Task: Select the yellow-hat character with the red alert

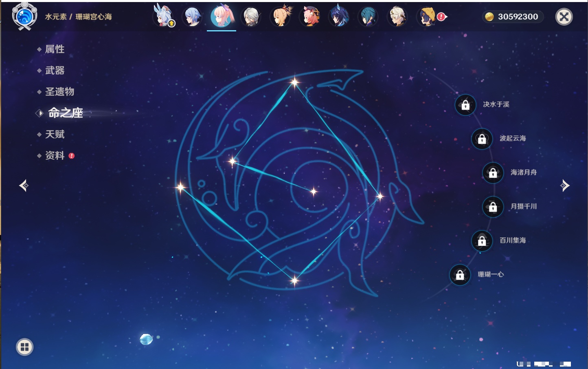Action: tap(427, 17)
